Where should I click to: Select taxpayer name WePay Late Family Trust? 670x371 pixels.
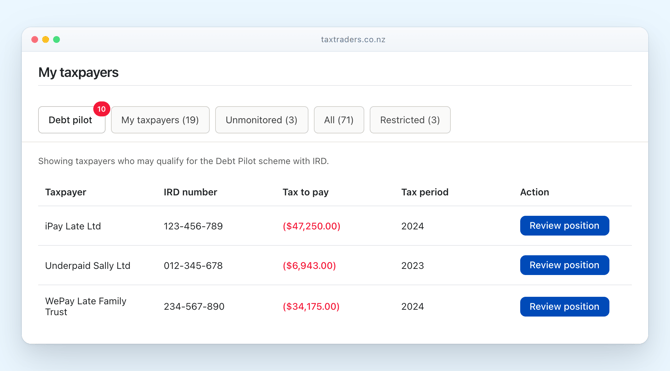pyautogui.click(x=85, y=306)
